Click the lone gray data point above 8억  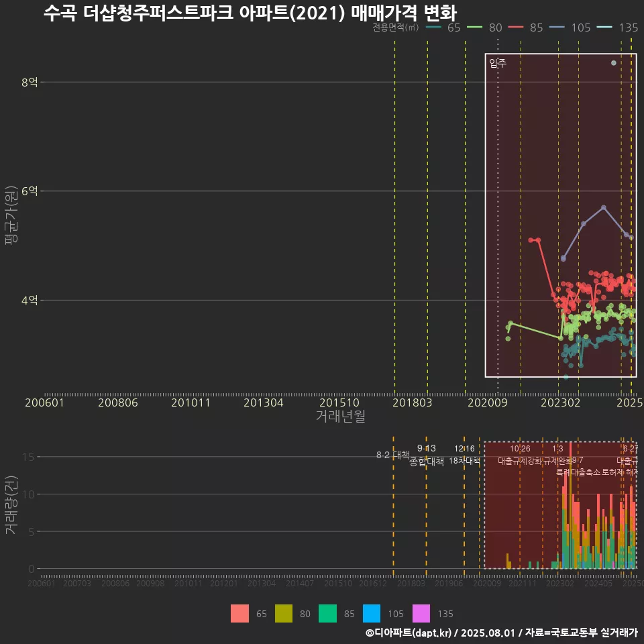tap(614, 63)
